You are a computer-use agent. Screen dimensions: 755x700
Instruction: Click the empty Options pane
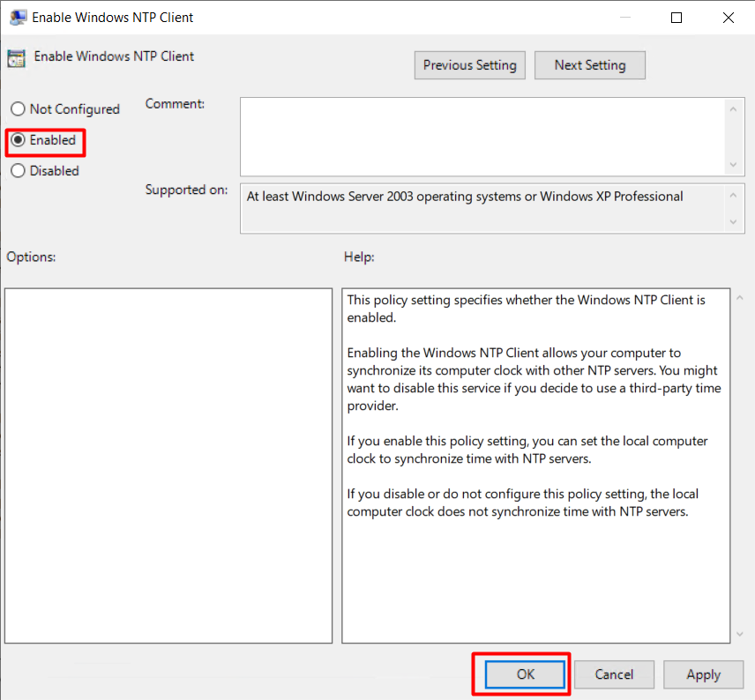pyautogui.click(x=168, y=465)
